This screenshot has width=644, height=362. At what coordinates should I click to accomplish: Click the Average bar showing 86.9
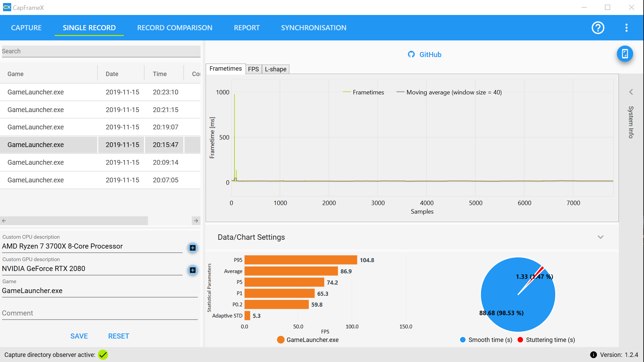tap(291, 271)
